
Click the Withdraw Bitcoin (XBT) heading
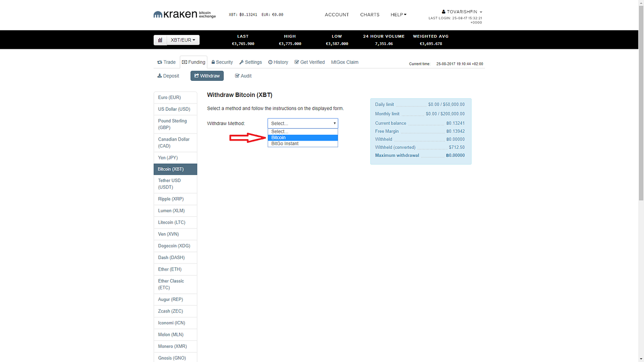pyautogui.click(x=240, y=95)
